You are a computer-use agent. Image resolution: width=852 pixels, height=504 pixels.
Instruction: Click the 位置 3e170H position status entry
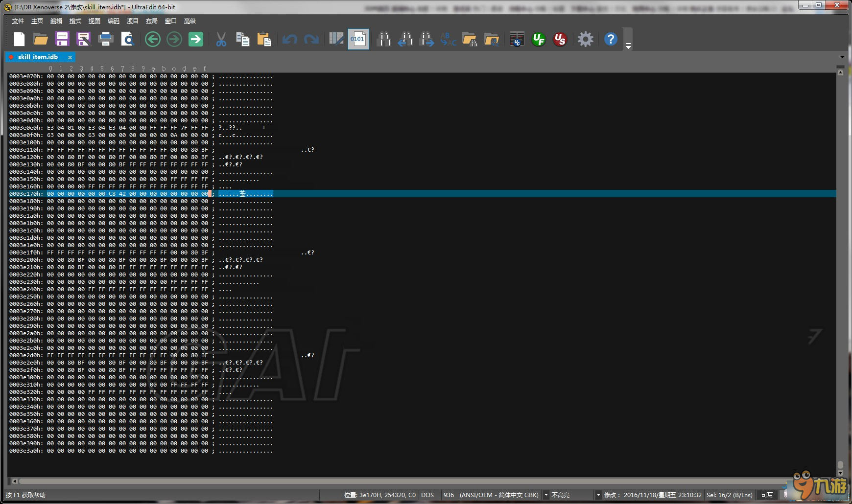(x=380, y=495)
